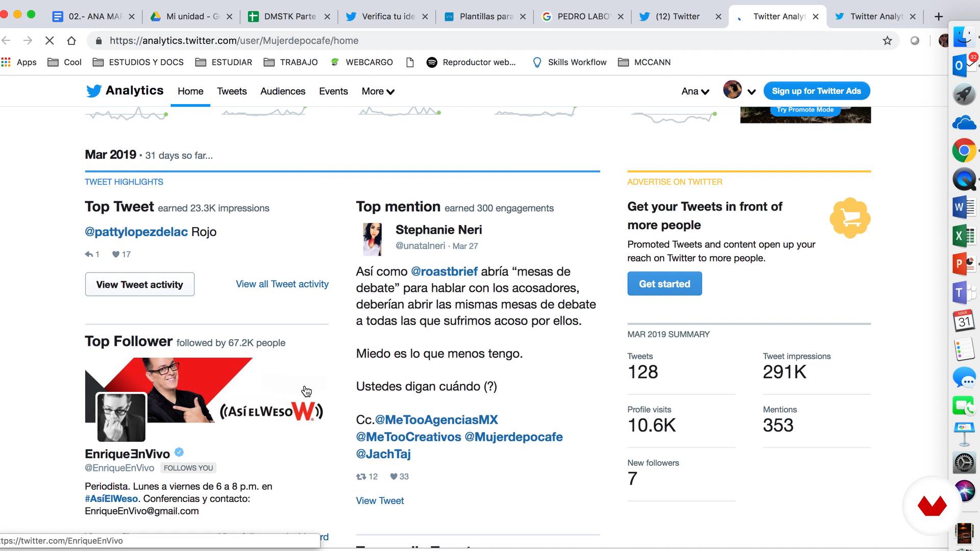The image size is (980, 551).
Task: Open the MCCANN bookmark folder
Action: click(x=644, y=62)
